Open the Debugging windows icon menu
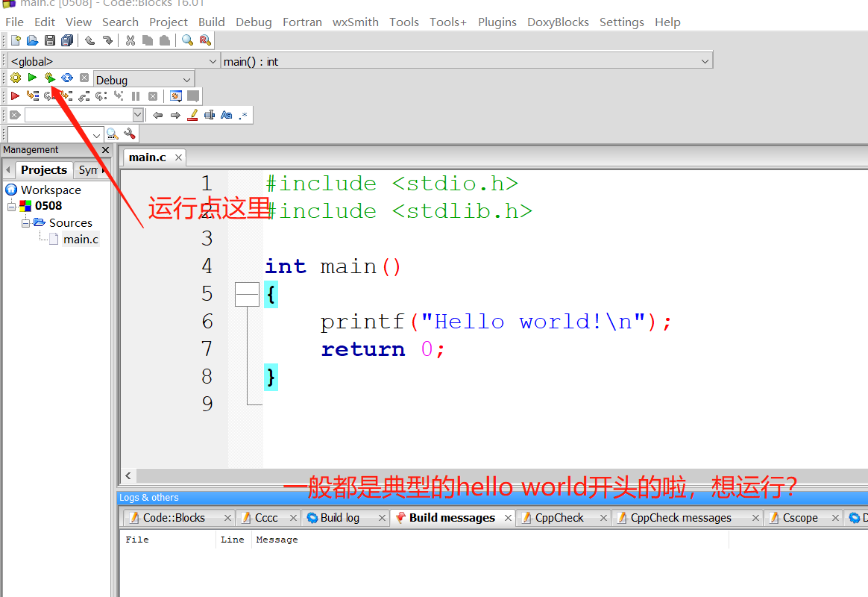Viewport: 868px width, 597px height. [x=176, y=96]
